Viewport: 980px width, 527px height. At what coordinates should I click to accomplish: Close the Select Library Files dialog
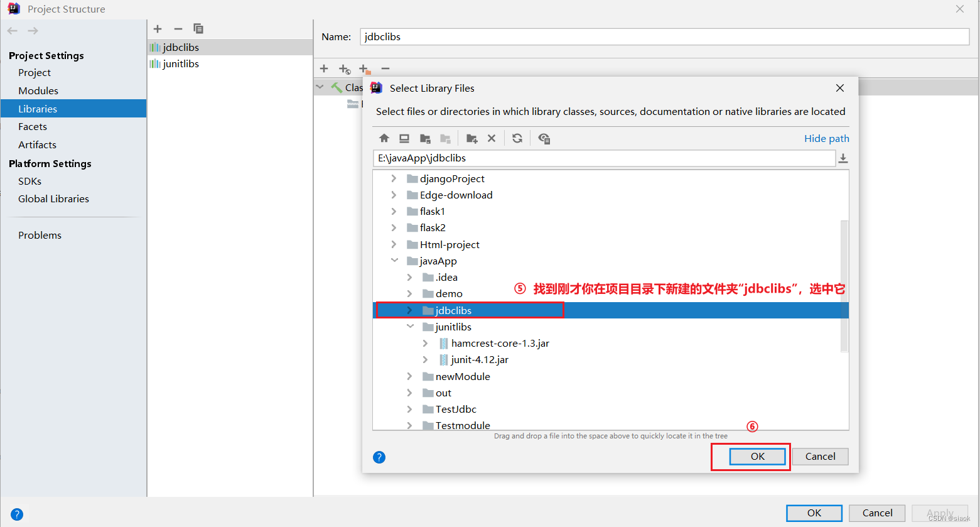tap(840, 88)
